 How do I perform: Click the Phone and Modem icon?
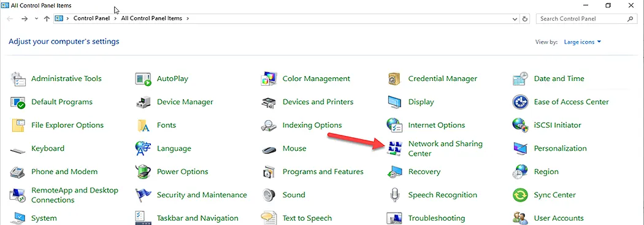pos(18,172)
